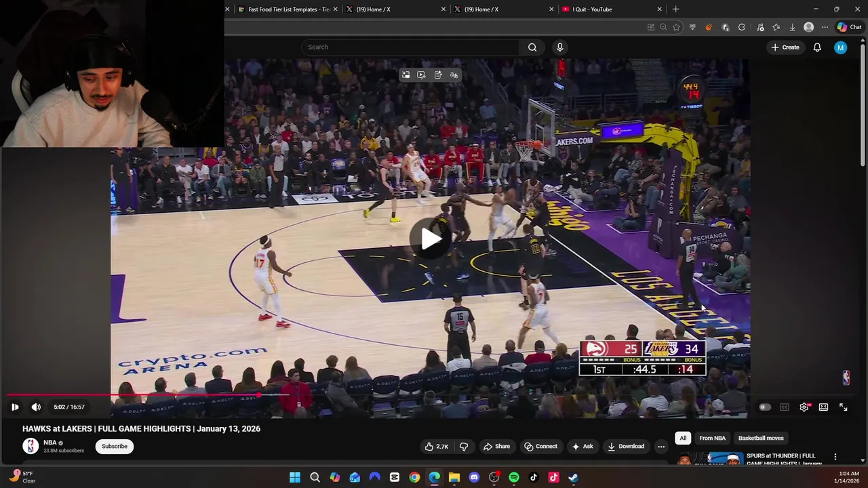868x488 pixels.
Task: Subscribe to the NBA channel
Action: [115, 447]
